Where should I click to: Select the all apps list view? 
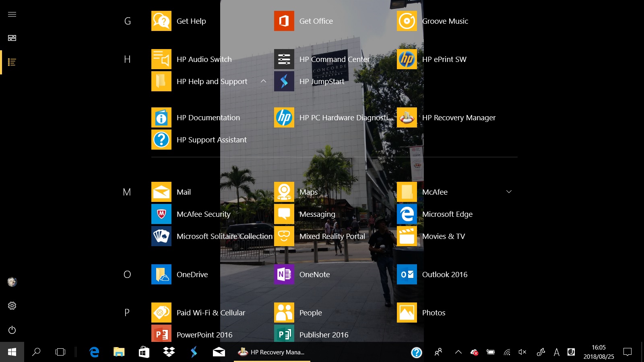12,62
